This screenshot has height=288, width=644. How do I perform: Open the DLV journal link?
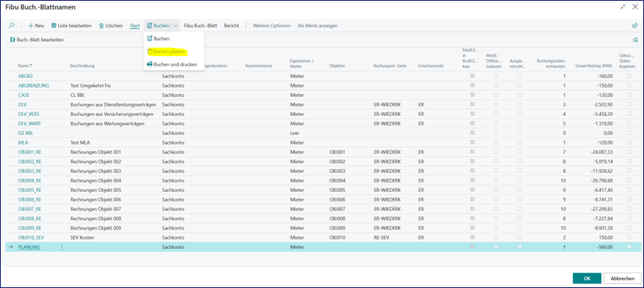click(x=23, y=105)
